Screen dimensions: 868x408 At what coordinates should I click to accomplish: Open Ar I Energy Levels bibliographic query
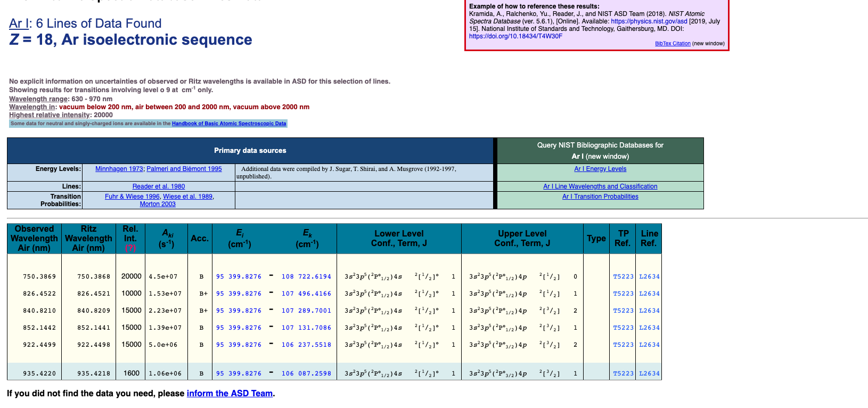click(x=600, y=169)
